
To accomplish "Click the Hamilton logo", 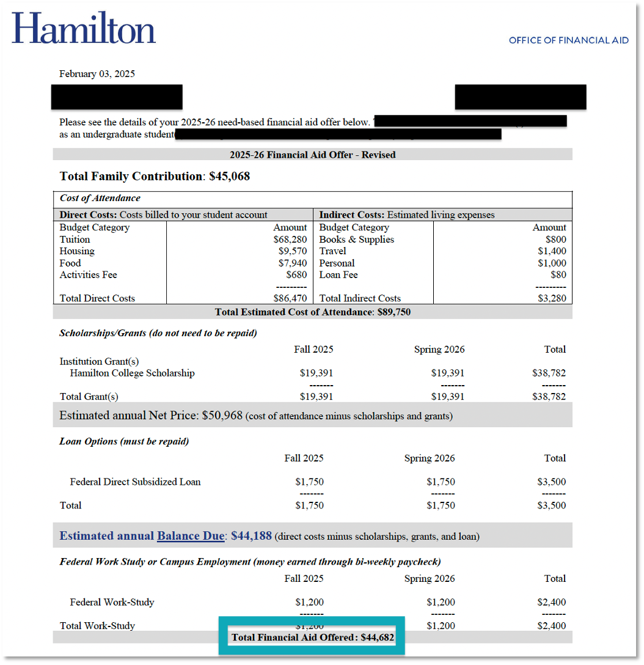I will pos(84,28).
